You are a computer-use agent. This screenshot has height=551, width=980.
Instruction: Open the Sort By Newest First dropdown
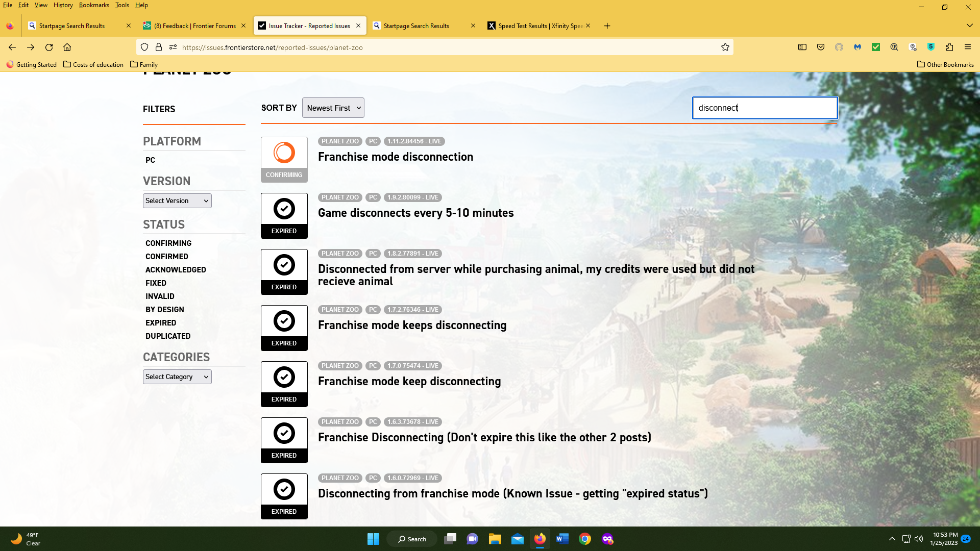pos(333,108)
